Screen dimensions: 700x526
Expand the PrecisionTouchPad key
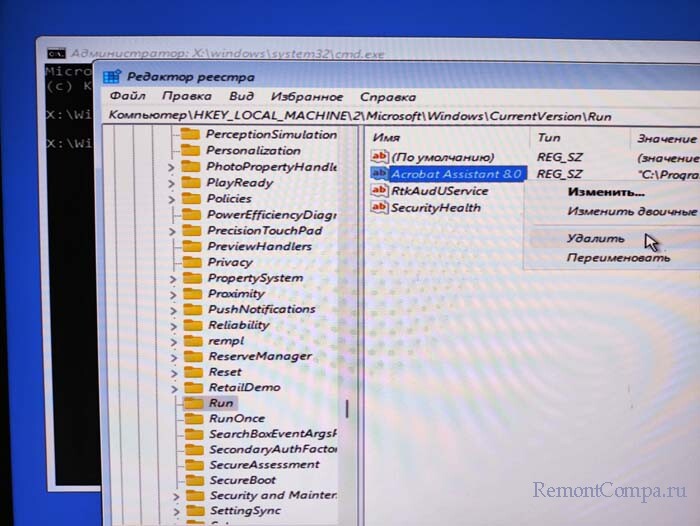click(x=172, y=231)
